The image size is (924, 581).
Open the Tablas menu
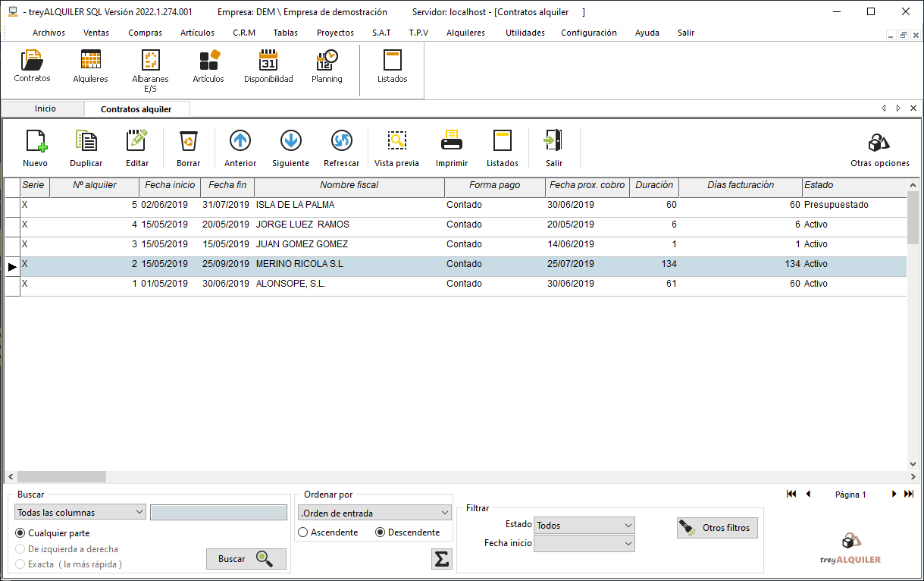tap(286, 33)
